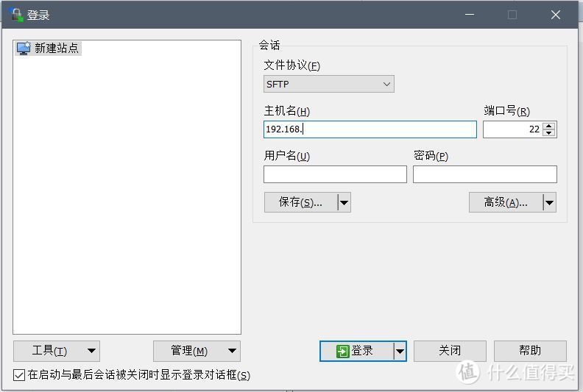Open 高级 advanced settings
The height and width of the screenshot is (392, 583).
point(506,203)
